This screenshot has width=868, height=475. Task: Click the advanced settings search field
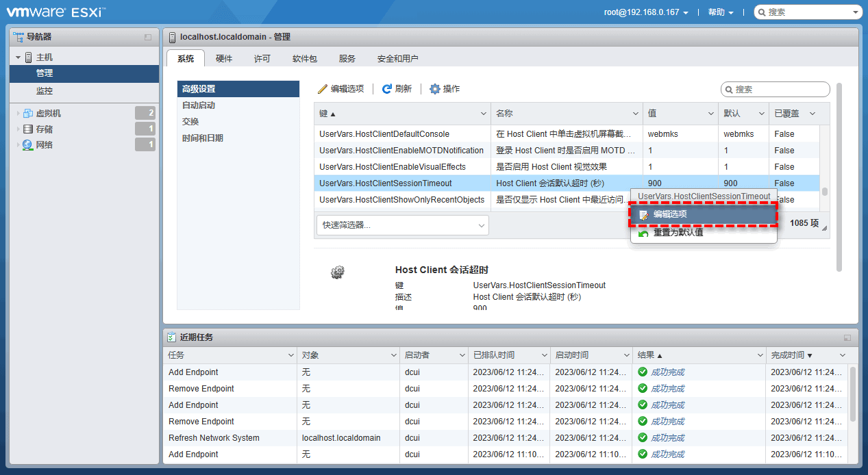780,90
